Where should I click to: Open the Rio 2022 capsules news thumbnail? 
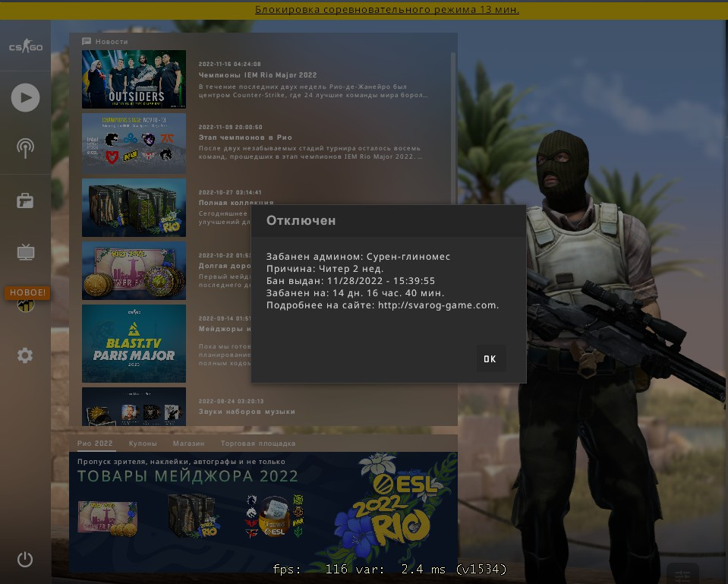coord(134,207)
